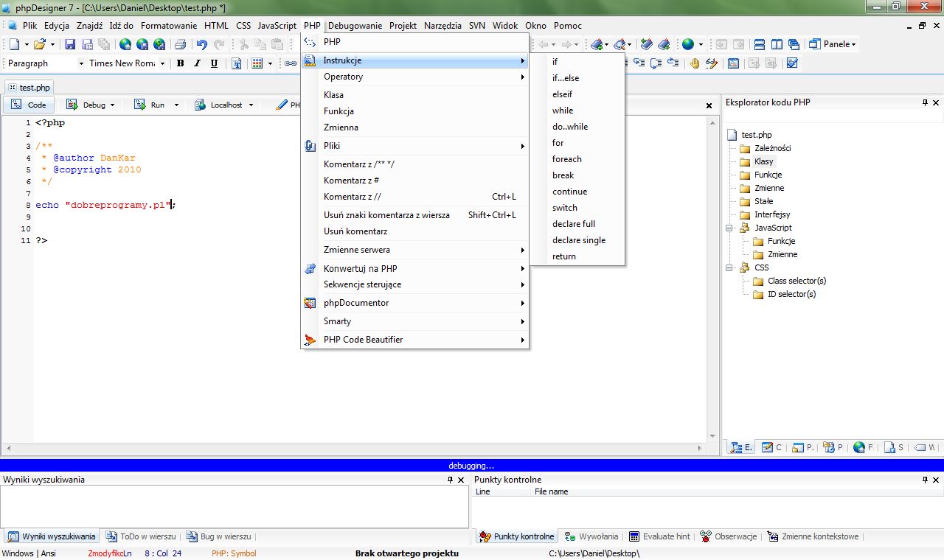Open the Debug dropdown arrow

(112, 105)
